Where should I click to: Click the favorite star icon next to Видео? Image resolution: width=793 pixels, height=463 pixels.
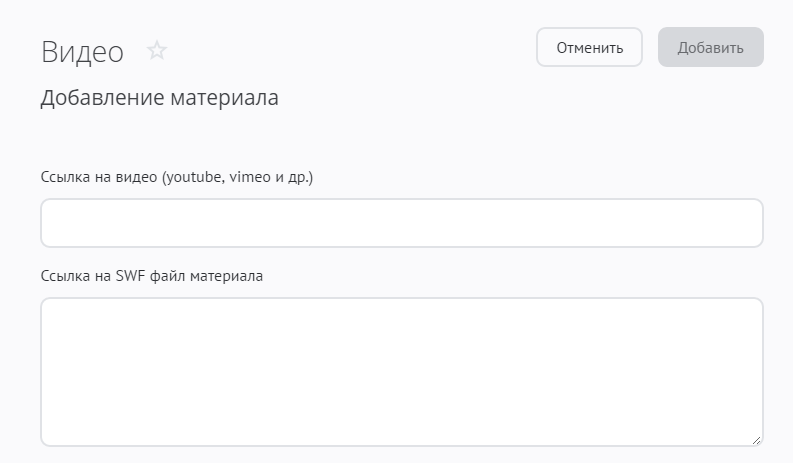coord(157,51)
